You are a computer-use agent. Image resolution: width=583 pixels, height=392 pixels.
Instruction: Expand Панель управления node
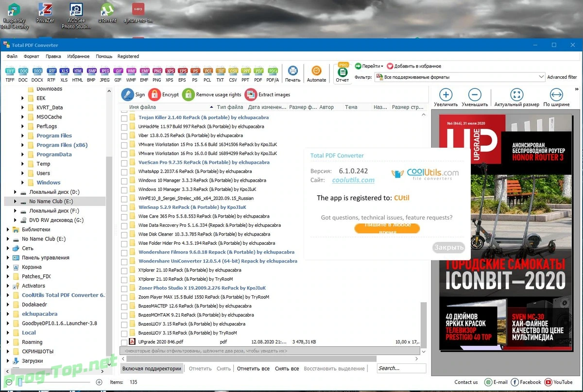8,258
